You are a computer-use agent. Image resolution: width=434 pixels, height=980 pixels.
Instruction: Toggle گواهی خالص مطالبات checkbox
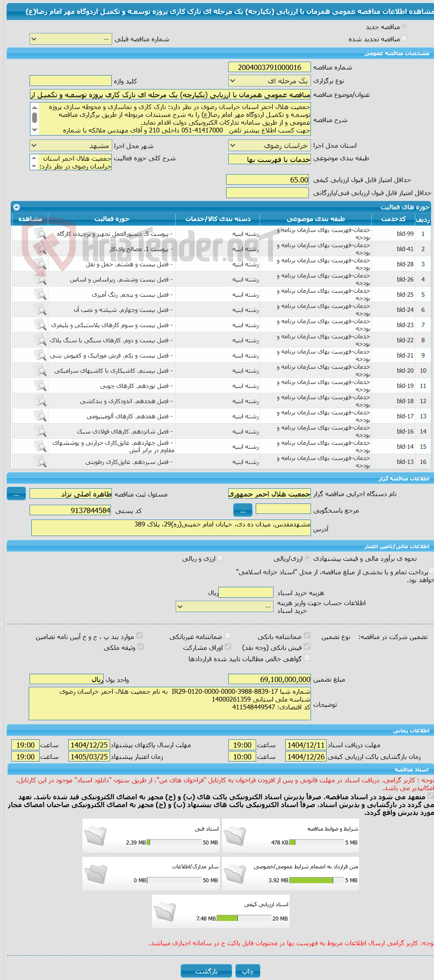click(x=307, y=658)
